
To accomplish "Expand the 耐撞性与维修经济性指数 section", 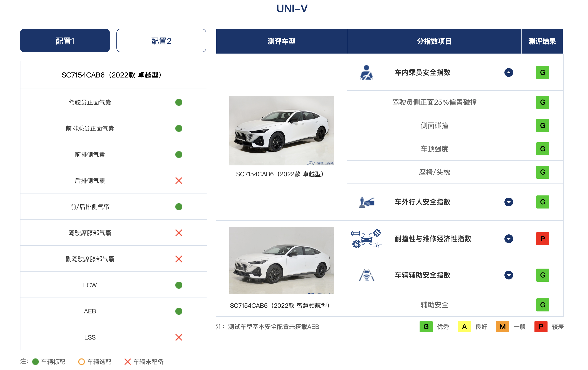I will [x=509, y=239].
